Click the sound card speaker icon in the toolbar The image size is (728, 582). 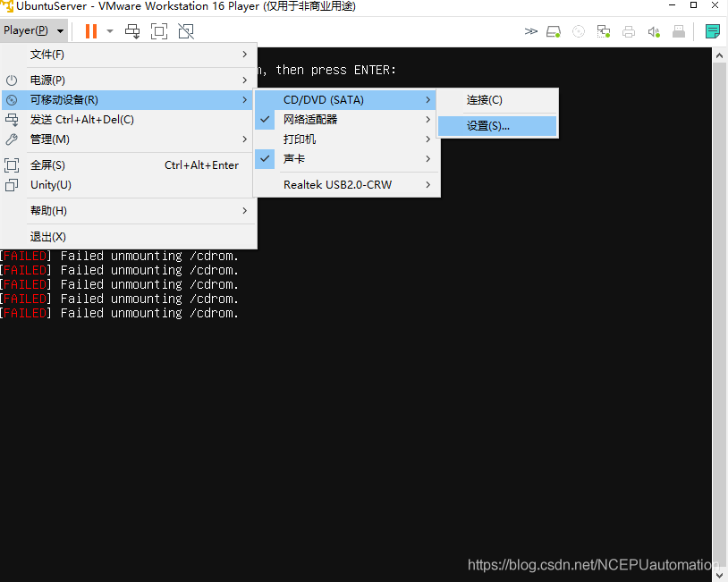coord(654,31)
